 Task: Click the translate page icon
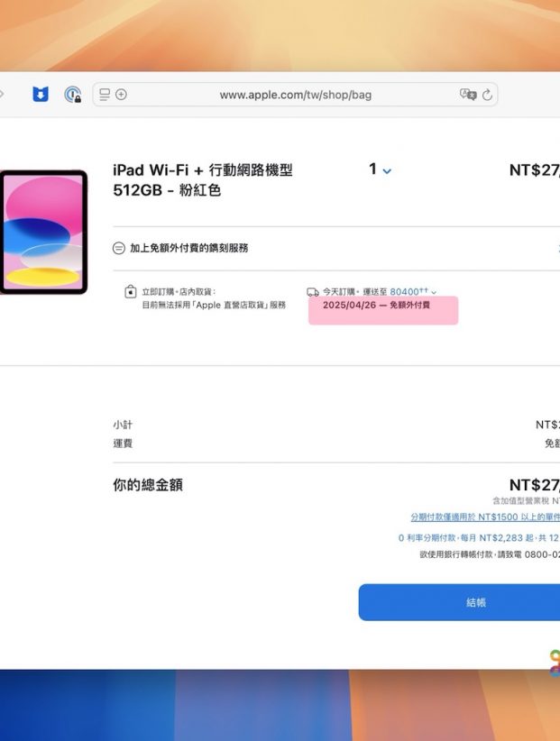point(467,95)
